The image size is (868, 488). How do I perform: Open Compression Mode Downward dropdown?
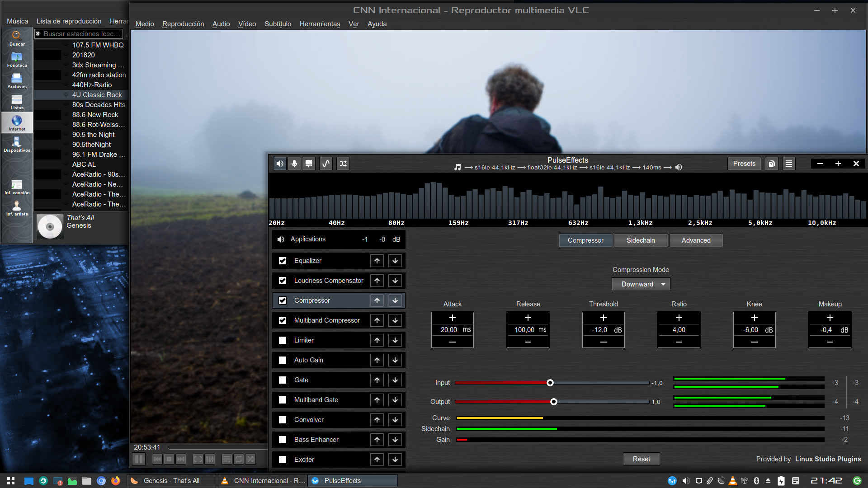tap(641, 284)
